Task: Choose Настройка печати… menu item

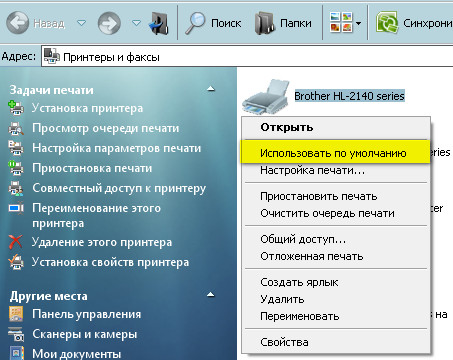Action: point(336,170)
